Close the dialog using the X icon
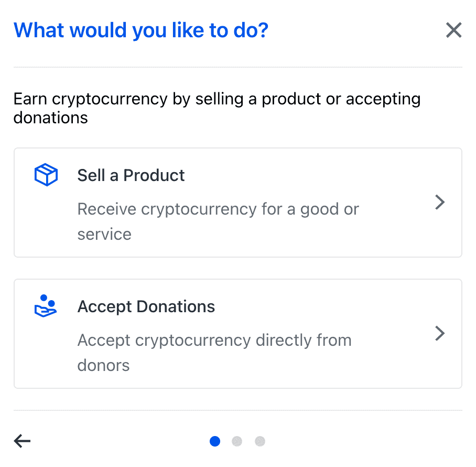The width and height of the screenshot is (476, 467). coord(453,30)
